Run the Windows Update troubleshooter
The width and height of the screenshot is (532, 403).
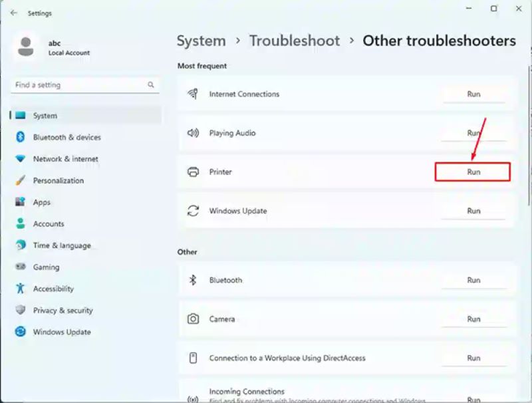[x=473, y=211]
